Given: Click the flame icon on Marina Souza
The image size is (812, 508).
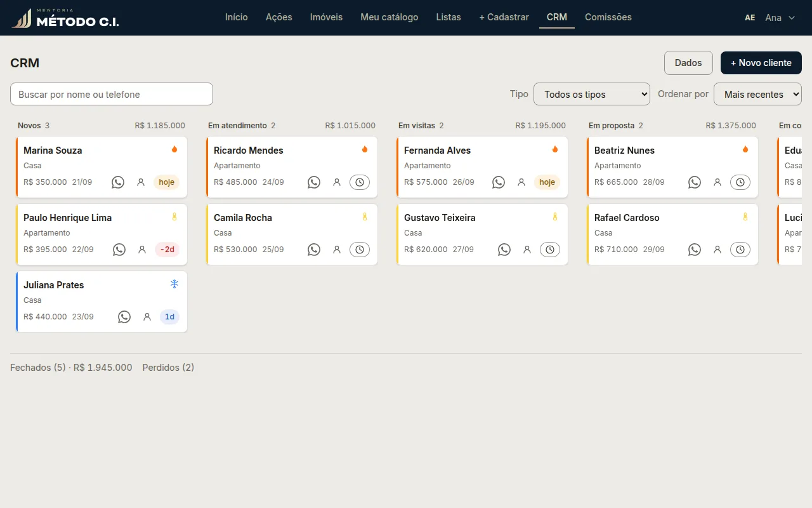Looking at the screenshot, I should [x=174, y=149].
